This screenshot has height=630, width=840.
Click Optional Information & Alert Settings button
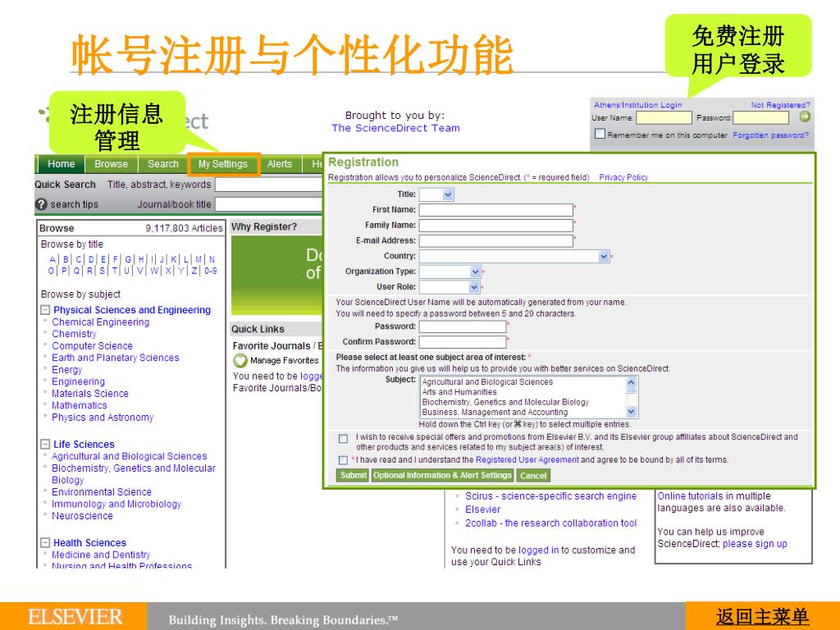tap(442, 475)
